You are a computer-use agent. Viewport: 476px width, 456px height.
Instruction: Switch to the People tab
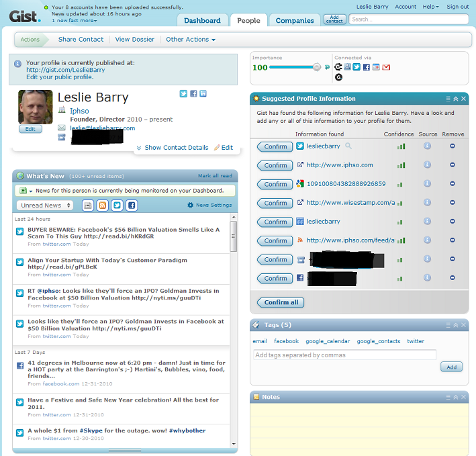[x=248, y=20]
